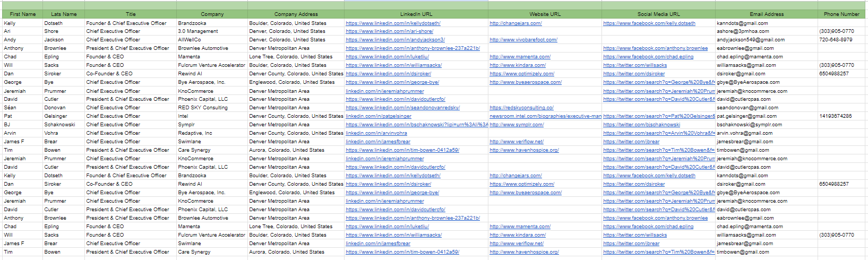Image resolution: width=868 pixels, height=260 pixels.
Task: Click the 3.0 Management company cell
Action: (212, 31)
